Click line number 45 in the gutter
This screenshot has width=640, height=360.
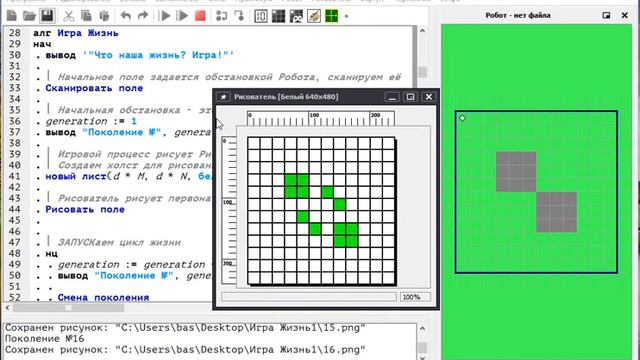coord(15,220)
